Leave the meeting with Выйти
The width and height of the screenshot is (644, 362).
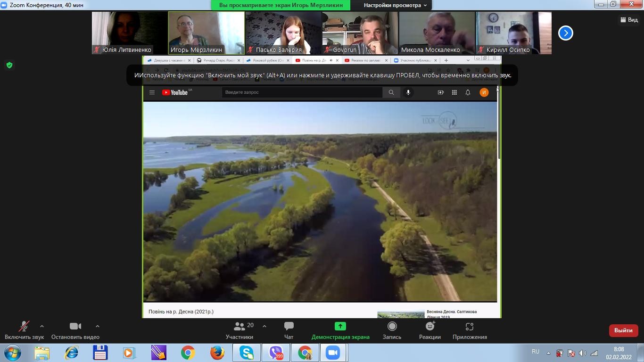pos(623,330)
